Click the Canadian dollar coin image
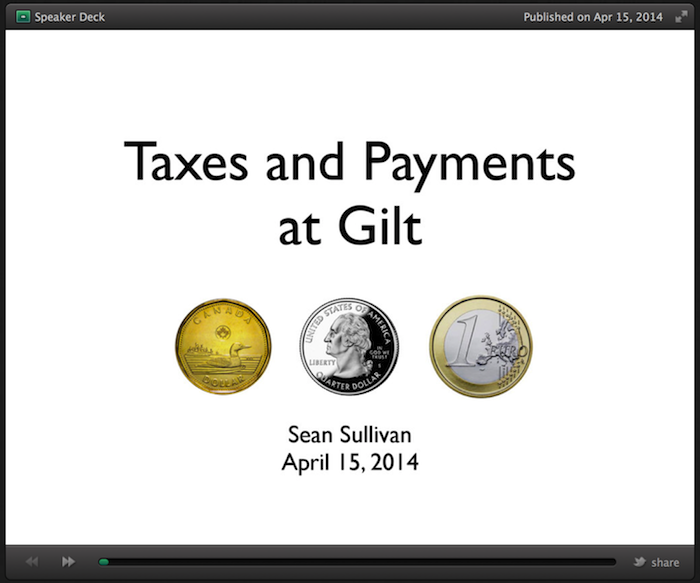700x583 pixels. pos(223,346)
